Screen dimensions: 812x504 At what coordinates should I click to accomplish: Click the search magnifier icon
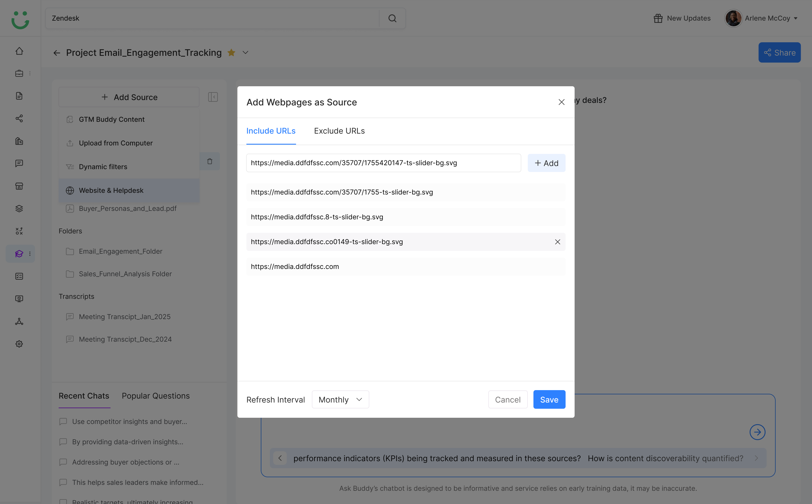[x=392, y=18]
